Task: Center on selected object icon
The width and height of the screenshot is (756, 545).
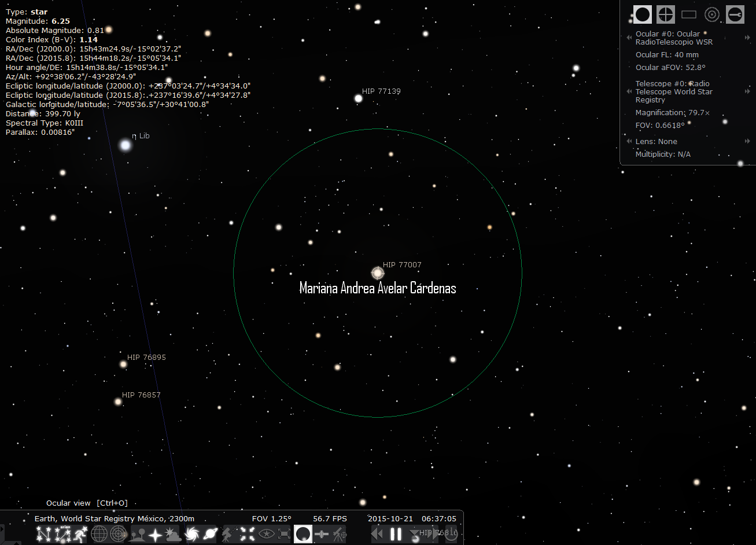Action: (x=248, y=534)
